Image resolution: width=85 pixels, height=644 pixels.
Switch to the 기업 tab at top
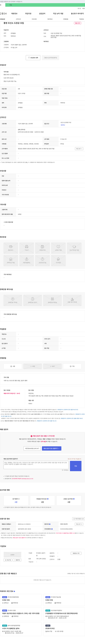point(11,5)
